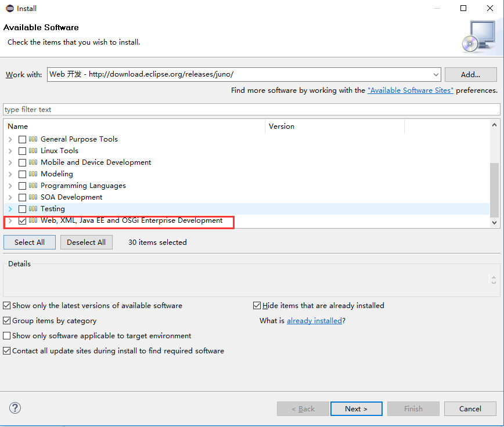The width and height of the screenshot is (504, 427).
Task: Check the Modeling checkbox
Action: (x=22, y=174)
